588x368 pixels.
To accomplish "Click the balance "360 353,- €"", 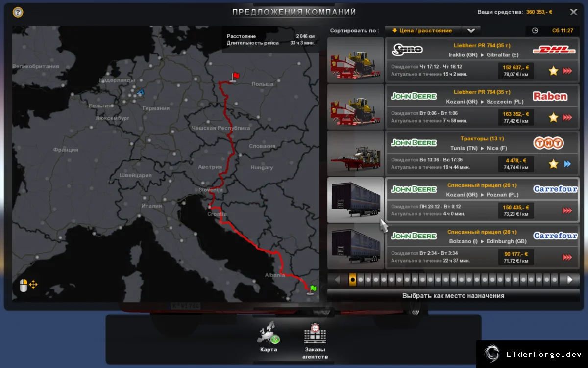I will coord(539,12).
